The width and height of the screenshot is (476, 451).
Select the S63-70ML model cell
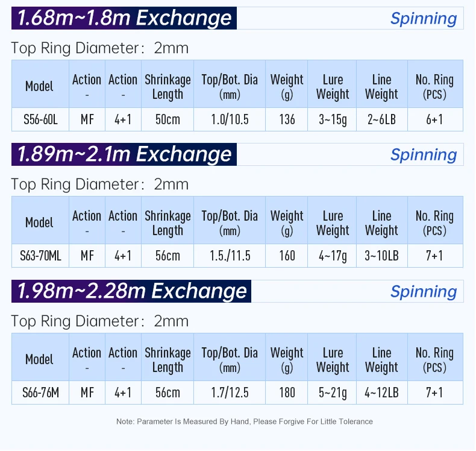pyautogui.click(x=40, y=256)
